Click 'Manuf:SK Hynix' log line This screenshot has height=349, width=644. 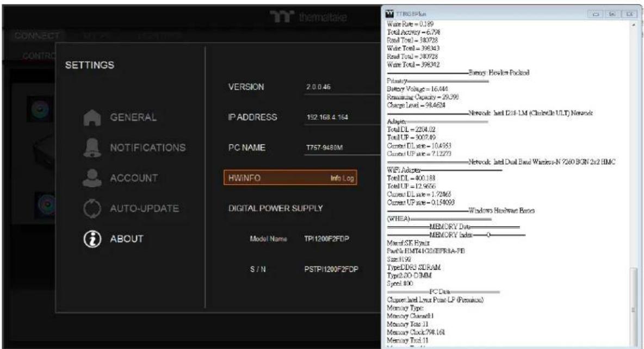408,243
